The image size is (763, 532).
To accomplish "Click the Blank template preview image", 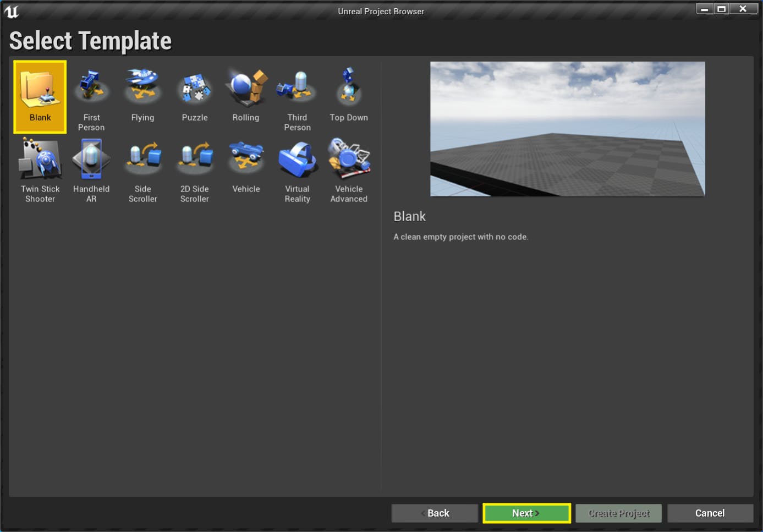I will coord(567,128).
